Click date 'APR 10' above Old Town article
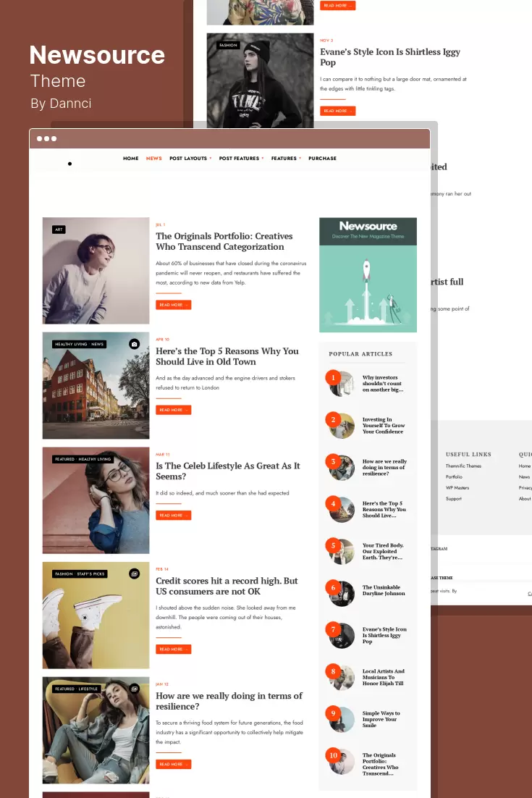Screen dimensions: 532x798 [162, 340]
